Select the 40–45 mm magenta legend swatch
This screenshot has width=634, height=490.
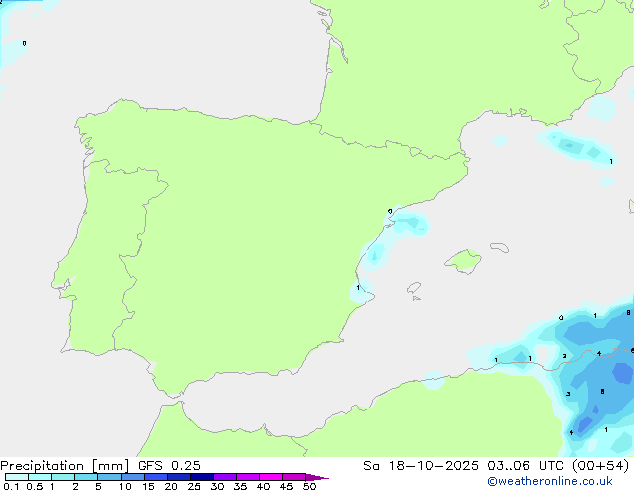coord(271,477)
